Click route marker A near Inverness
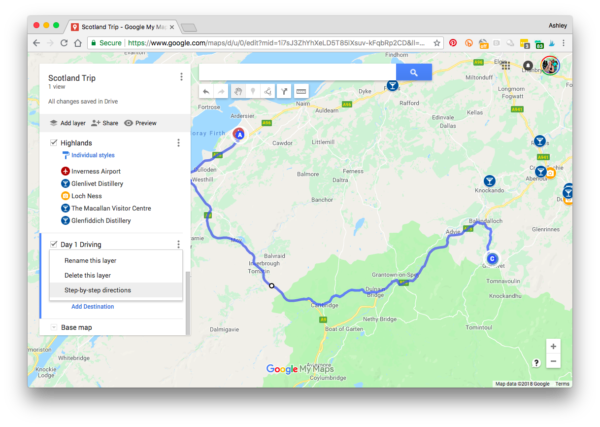The image size is (600, 427). click(x=239, y=135)
